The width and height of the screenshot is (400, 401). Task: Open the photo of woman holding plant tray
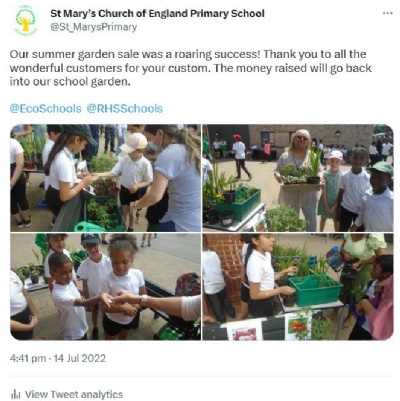point(298,178)
